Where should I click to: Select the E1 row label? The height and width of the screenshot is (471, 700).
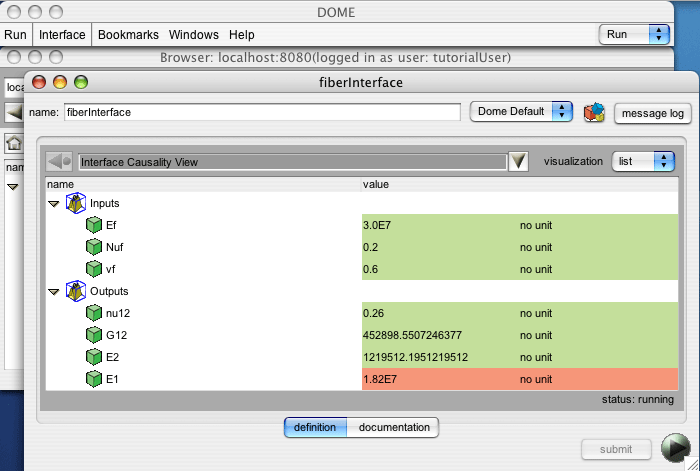(112, 379)
